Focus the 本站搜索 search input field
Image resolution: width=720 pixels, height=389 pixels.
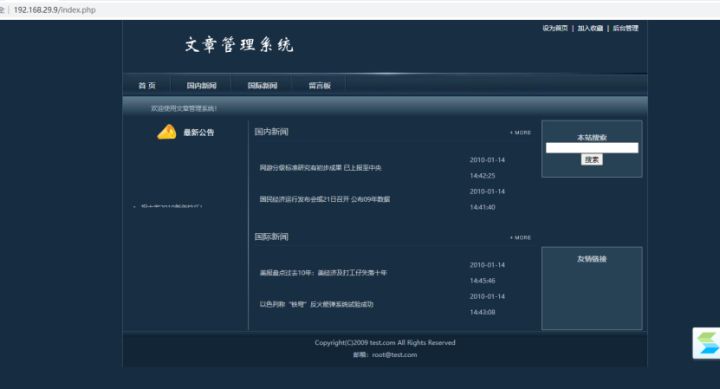coord(592,147)
